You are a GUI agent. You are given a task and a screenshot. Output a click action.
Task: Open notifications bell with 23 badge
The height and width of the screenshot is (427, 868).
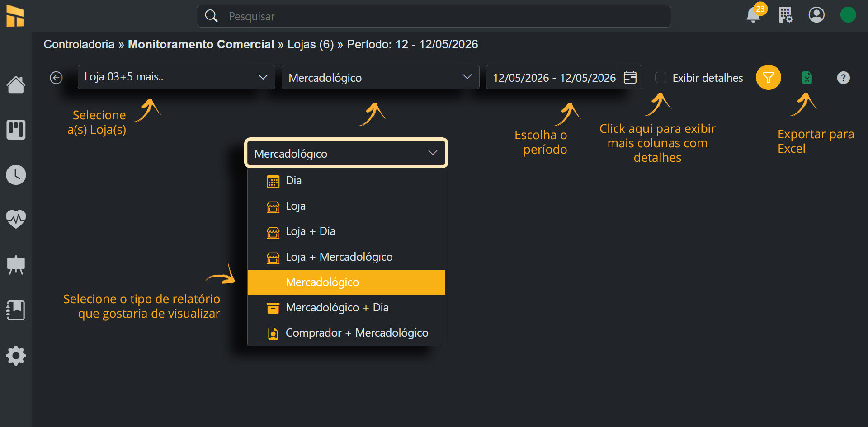(x=754, y=15)
